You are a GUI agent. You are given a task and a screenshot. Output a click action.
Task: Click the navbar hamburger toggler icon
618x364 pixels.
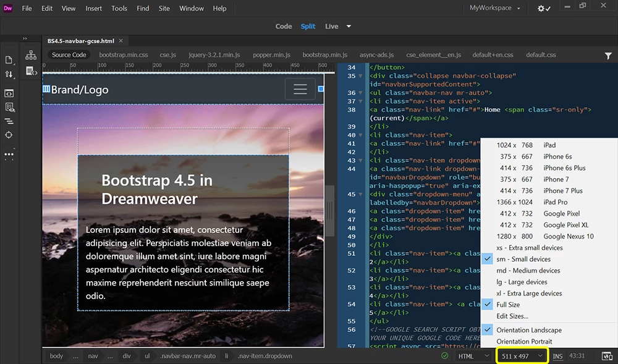[300, 89]
